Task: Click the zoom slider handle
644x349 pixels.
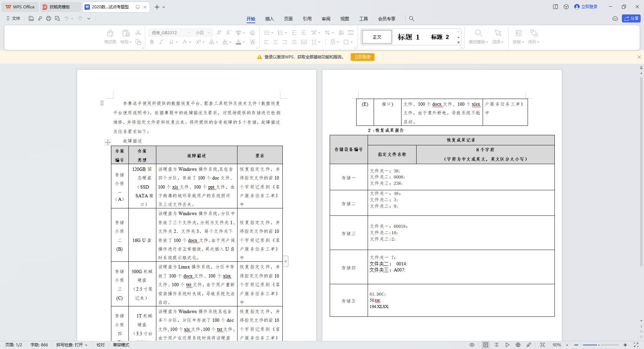Action: pos(598,345)
